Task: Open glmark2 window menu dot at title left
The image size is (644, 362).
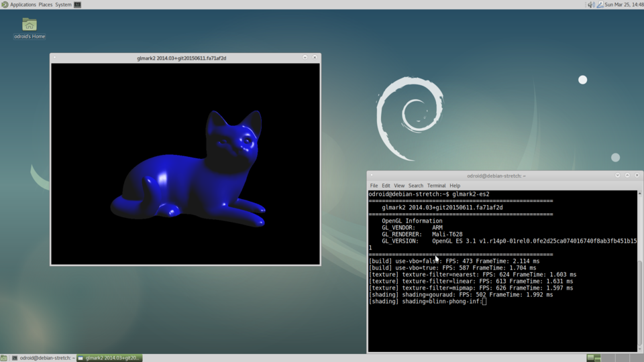Action: 54,58
